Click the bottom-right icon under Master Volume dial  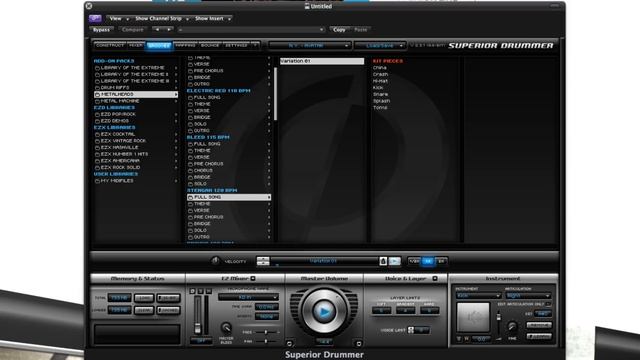358,343
